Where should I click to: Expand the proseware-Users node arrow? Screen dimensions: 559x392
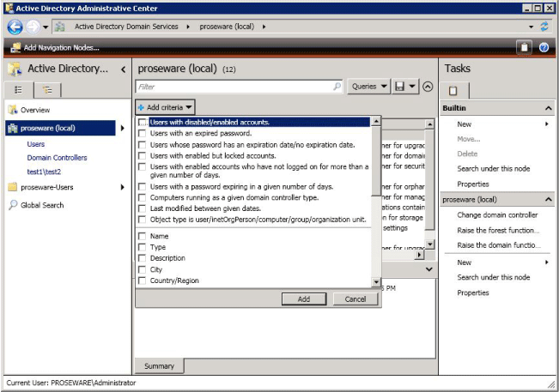pyautogui.click(x=123, y=187)
